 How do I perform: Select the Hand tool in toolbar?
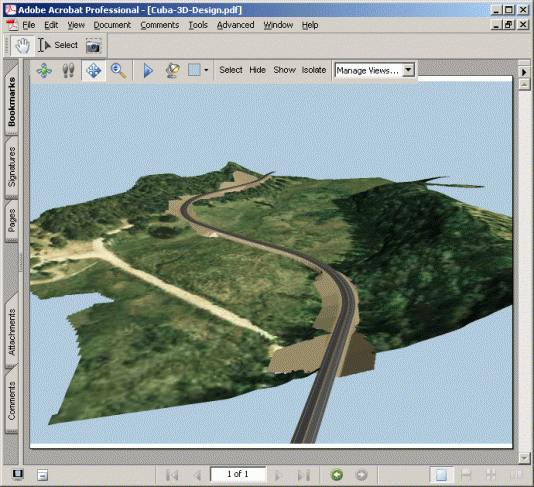(x=22, y=46)
